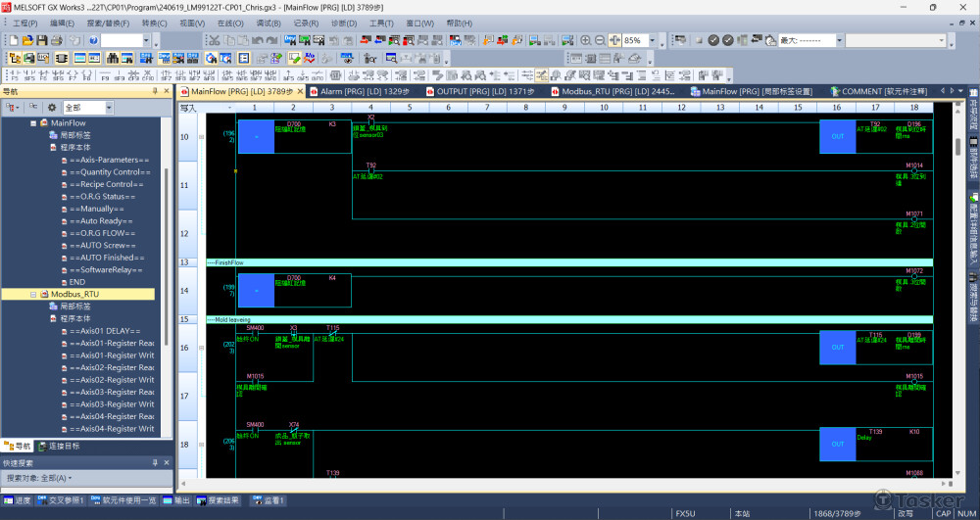Screen dimensions: 980x520
Task: Open the 全部 filter dropdown in navigation
Action: [108, 107]
